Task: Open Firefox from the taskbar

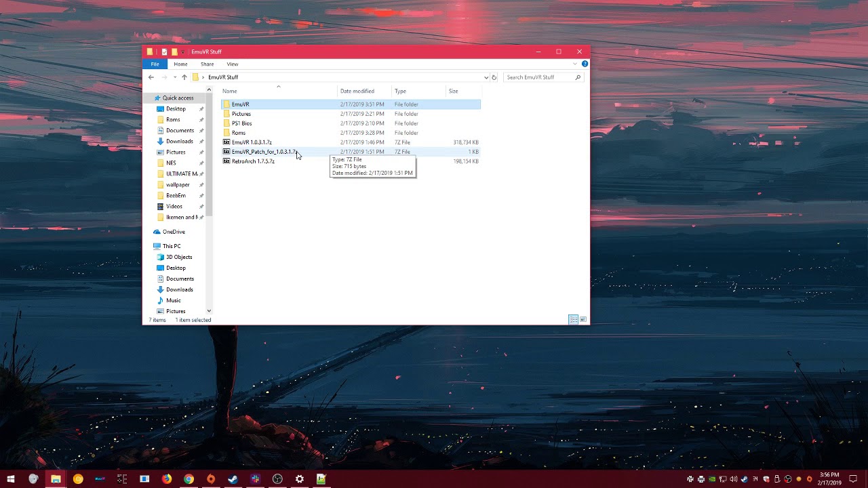Action: [167, 479]
